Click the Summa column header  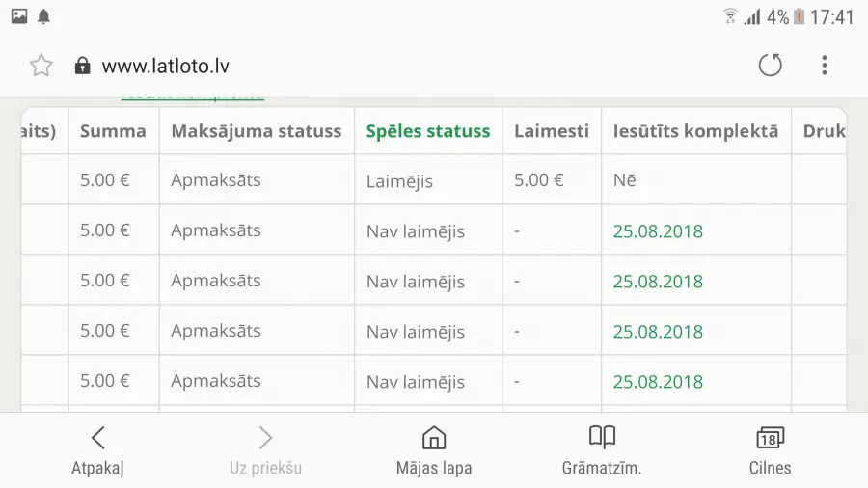coord(113,131)
